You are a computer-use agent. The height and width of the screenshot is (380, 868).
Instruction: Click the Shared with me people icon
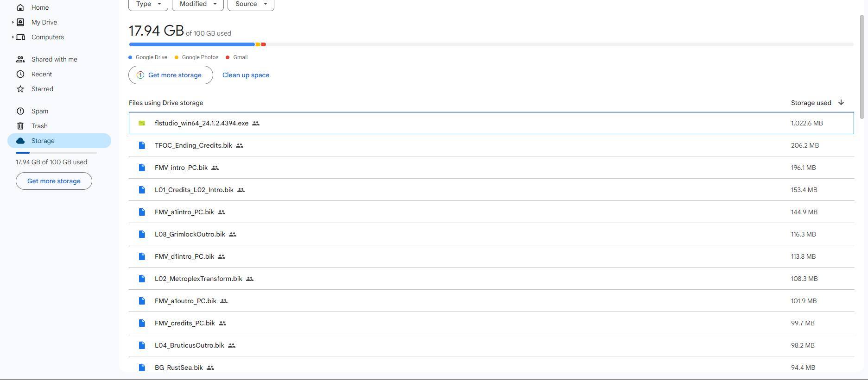coord(20,59)
